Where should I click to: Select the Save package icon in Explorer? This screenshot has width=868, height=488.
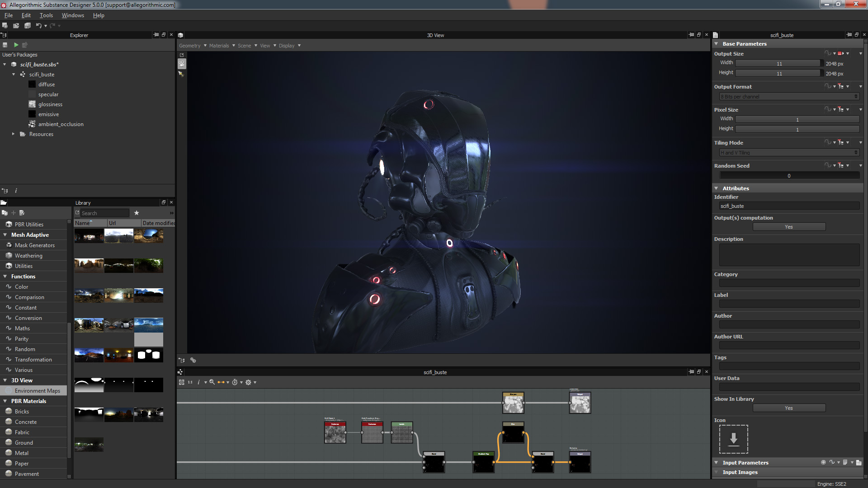[5, 45]
